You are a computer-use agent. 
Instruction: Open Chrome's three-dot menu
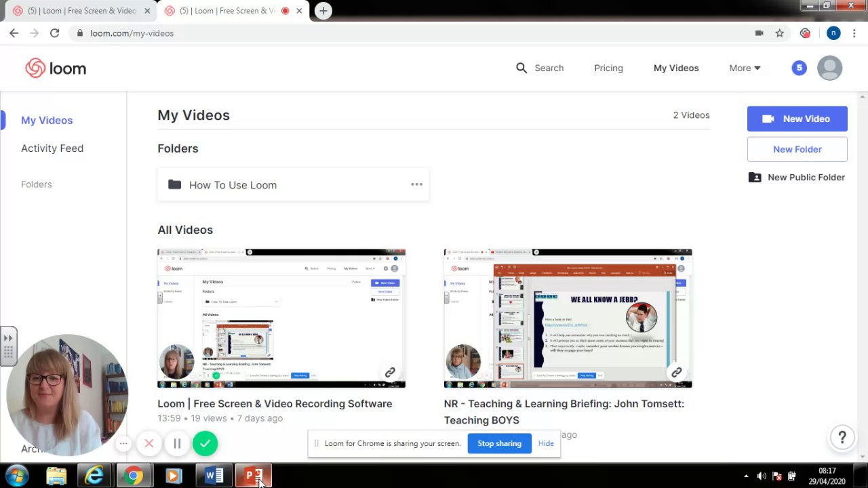click(x=854, y=33)
